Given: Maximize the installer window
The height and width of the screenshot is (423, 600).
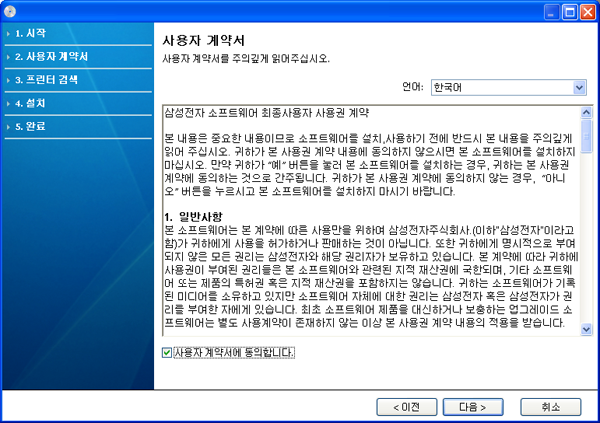Looking at the screenshot, I should [570, 12].
